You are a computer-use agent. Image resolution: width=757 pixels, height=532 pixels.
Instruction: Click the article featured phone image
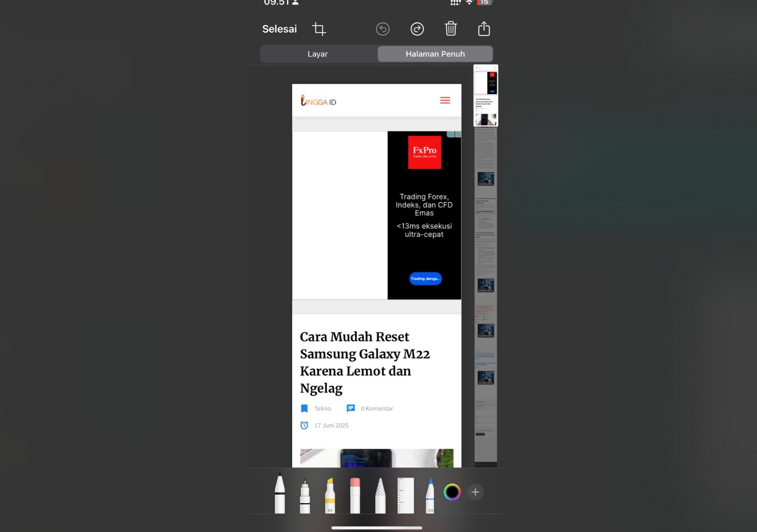coord(377,458)
